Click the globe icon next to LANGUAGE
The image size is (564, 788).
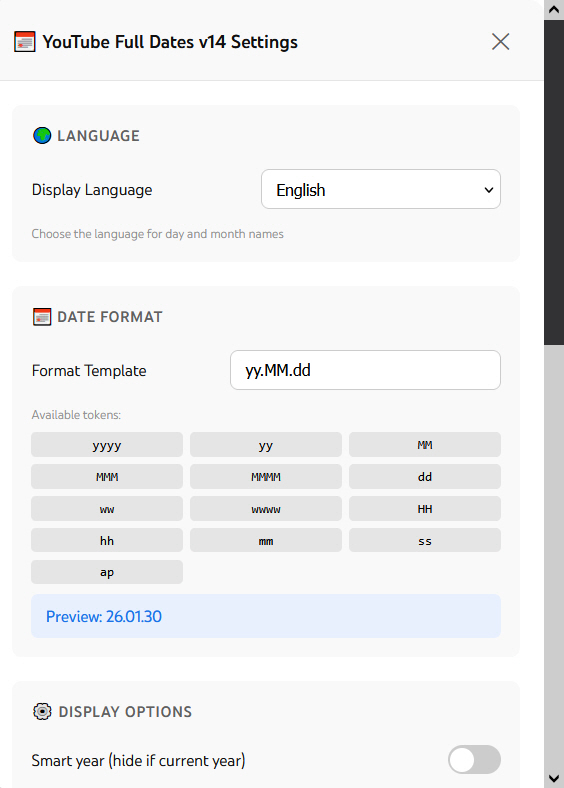[x=42, y=136]
